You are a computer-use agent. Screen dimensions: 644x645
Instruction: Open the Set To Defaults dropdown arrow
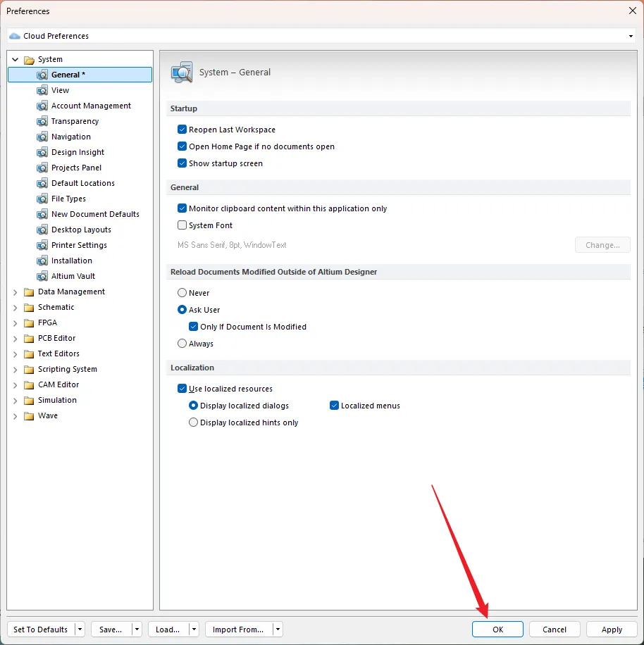click(80, 630)
